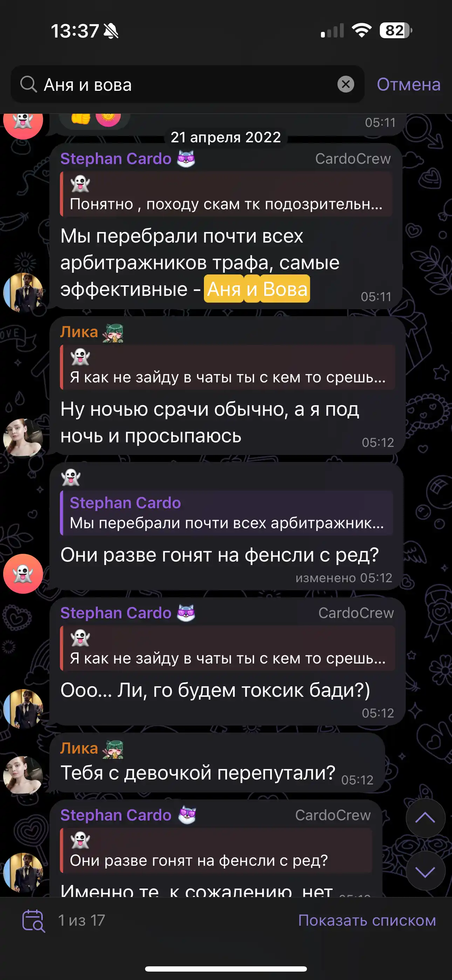Tap the emoji status beside Лика name
452x980 pixels.
click(112, 333)
